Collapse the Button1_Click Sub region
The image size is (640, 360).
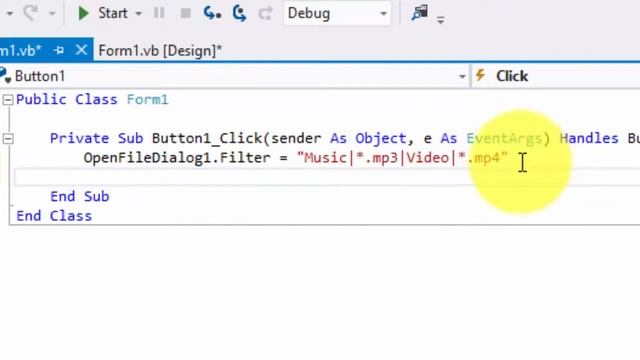8,139
